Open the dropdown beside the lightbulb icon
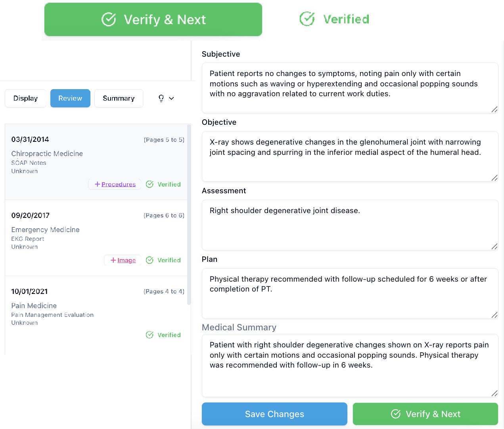 pos(171,98)
